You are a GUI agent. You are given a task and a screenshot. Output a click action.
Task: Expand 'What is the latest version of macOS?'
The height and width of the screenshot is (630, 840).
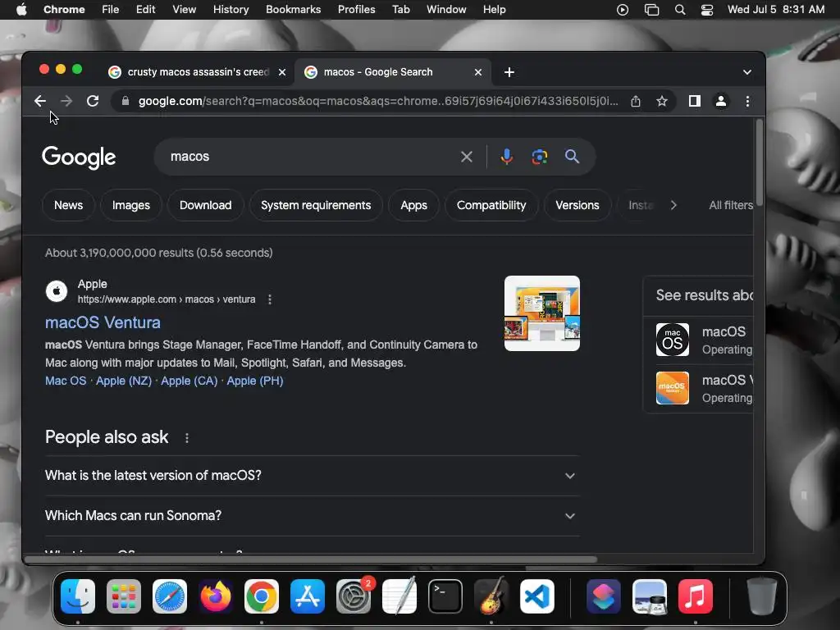[x=313, y=476]
